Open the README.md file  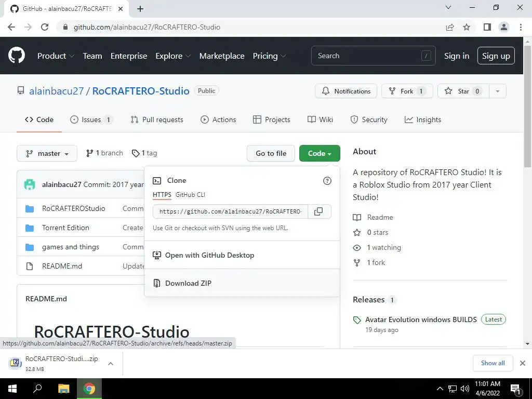(x=62, y=266)
